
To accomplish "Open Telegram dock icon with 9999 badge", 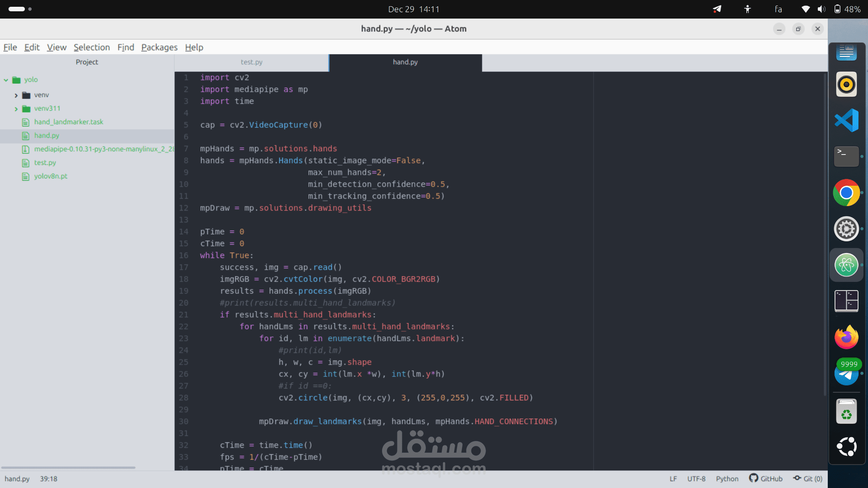I will pyautogui.click(x=846, y=373).
